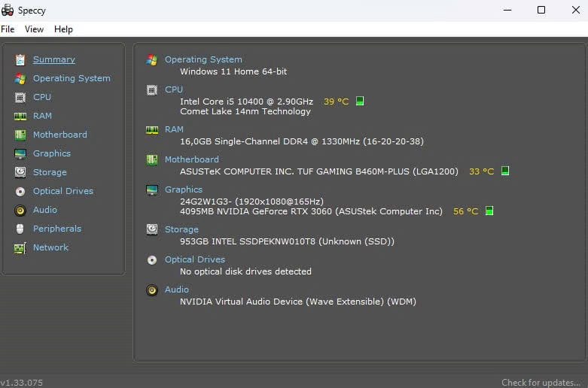Select Storage in the sidebar
Viewport: 588px width, 388px height.
click(x=50, y=172)
